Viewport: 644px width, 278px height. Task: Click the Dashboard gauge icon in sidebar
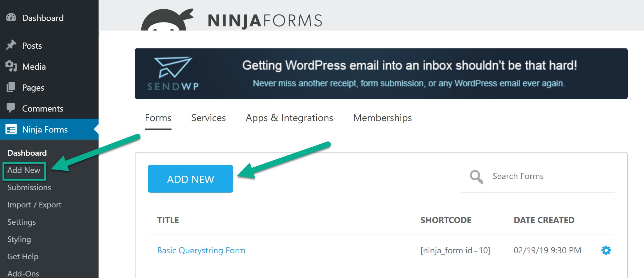(11, 18)
